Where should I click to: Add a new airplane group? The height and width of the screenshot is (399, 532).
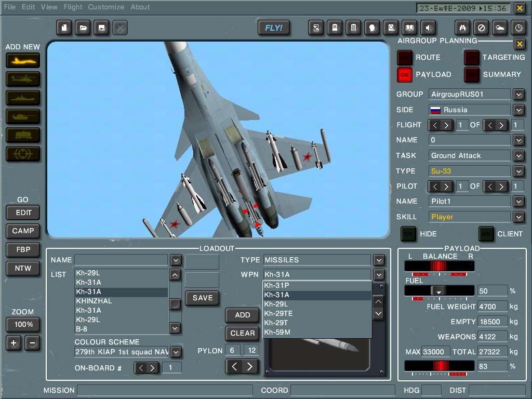coord(22,60)
